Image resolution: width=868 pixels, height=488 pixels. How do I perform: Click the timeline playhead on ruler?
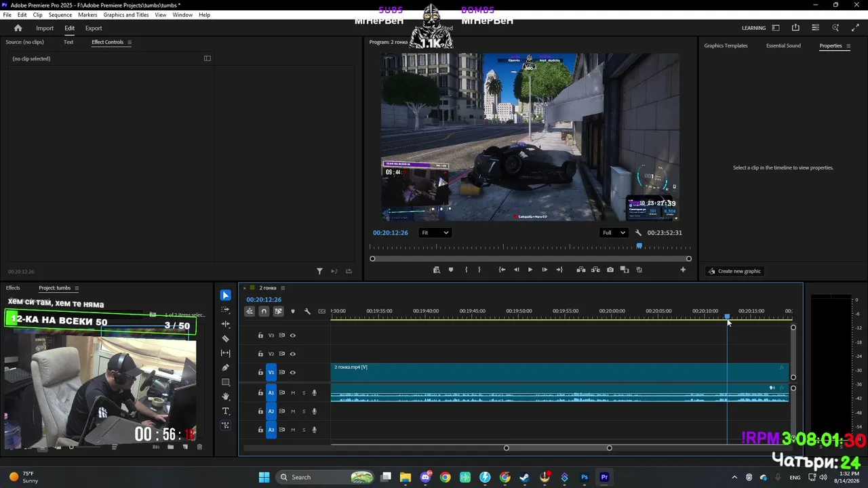pyautogui.click(x=727, y=317)
